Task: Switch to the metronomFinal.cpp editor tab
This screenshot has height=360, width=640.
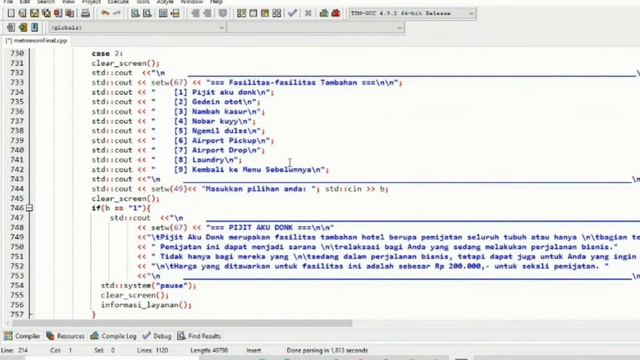Action: click(36, 41)
